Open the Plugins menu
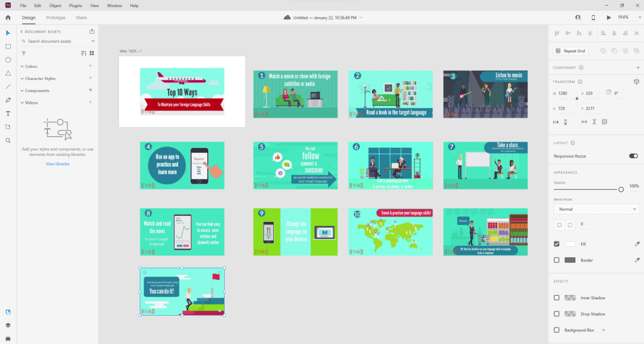644x344 pixels. [75, 6]
